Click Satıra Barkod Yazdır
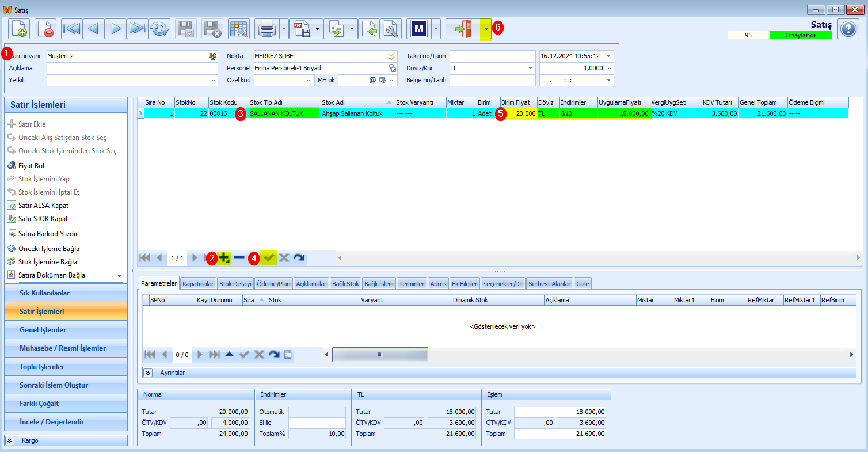This screenshot has width=868, height=452. pos(48,234)
